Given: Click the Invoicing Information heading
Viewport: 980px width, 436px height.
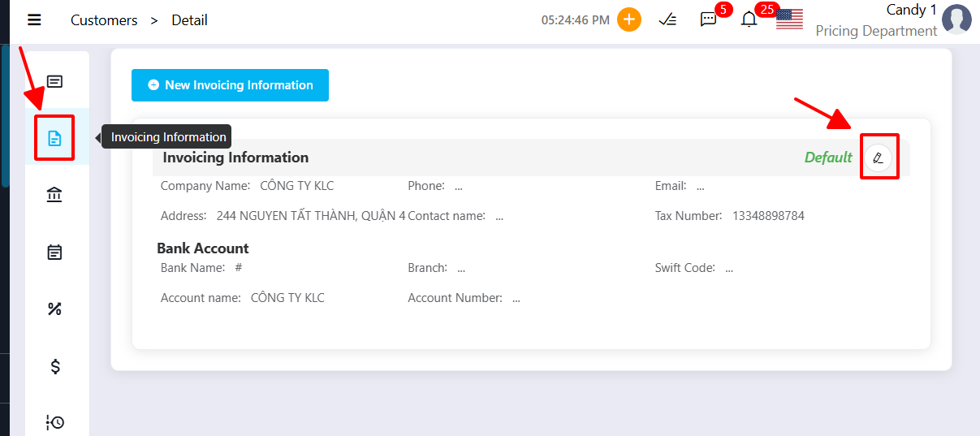Looking at the screenshot, I should [235, 158].
